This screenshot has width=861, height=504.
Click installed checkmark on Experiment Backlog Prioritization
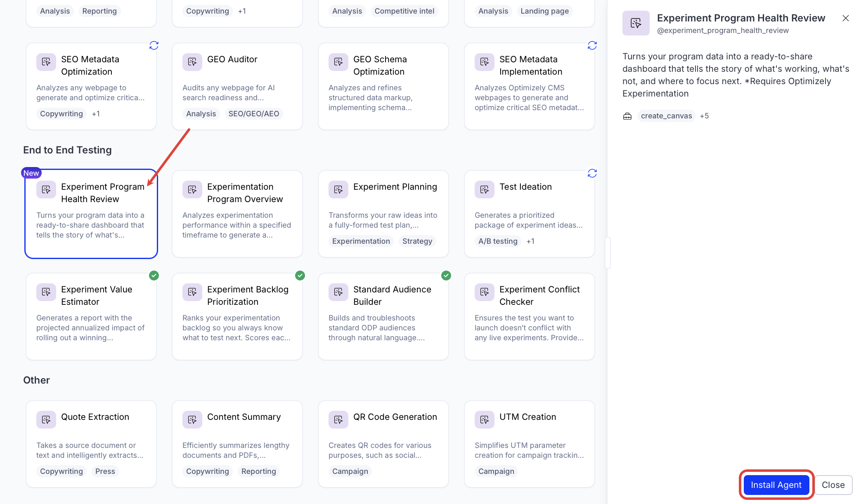[300, 276]
